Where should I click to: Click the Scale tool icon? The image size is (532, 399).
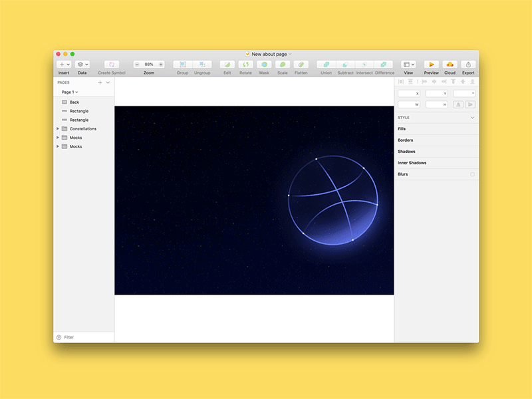tap(282, 64)
